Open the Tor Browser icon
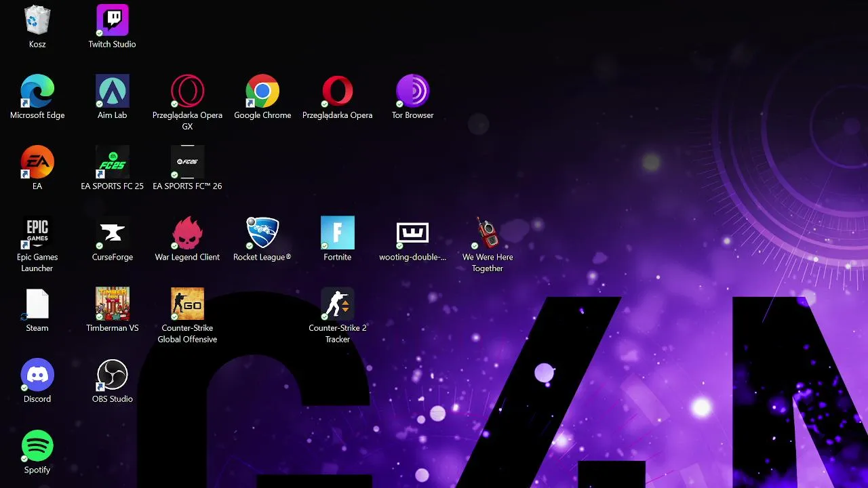Viewport: 868px width, 488px height. point(412,91)
